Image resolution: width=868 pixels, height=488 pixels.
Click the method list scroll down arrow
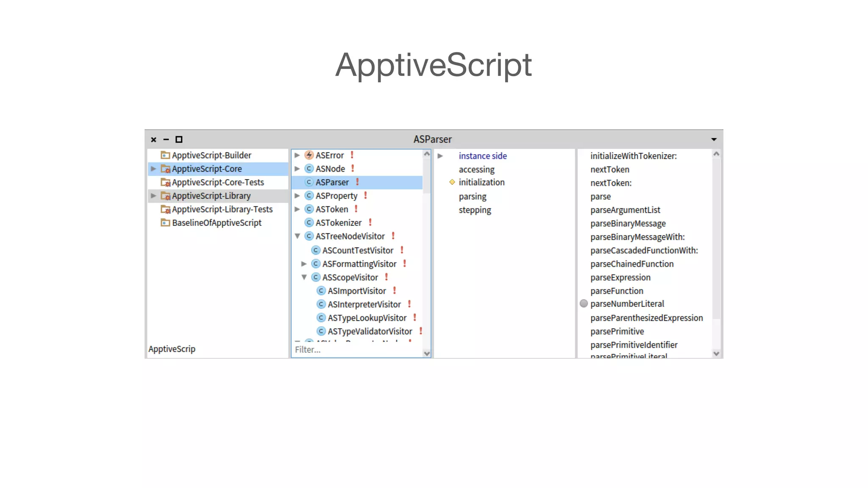coord(716,354)
